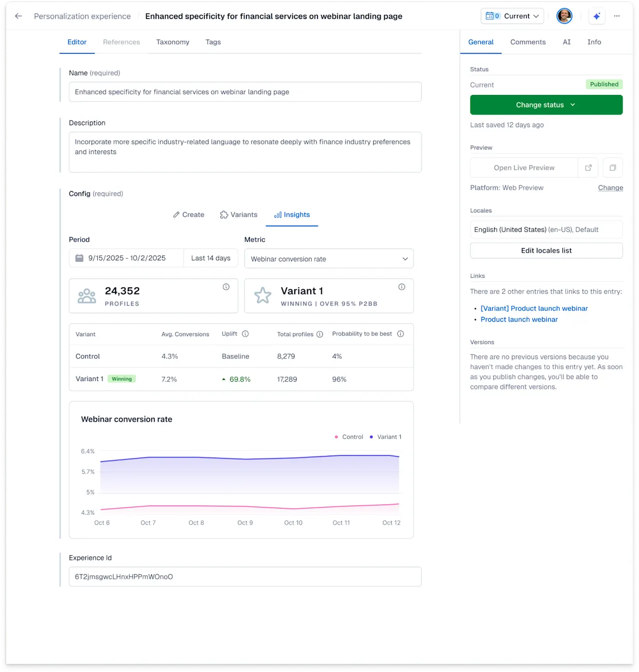This screenshot has width=639, height=672.
Task: Click the Control legend dot in chart
Action: (336, 437)
